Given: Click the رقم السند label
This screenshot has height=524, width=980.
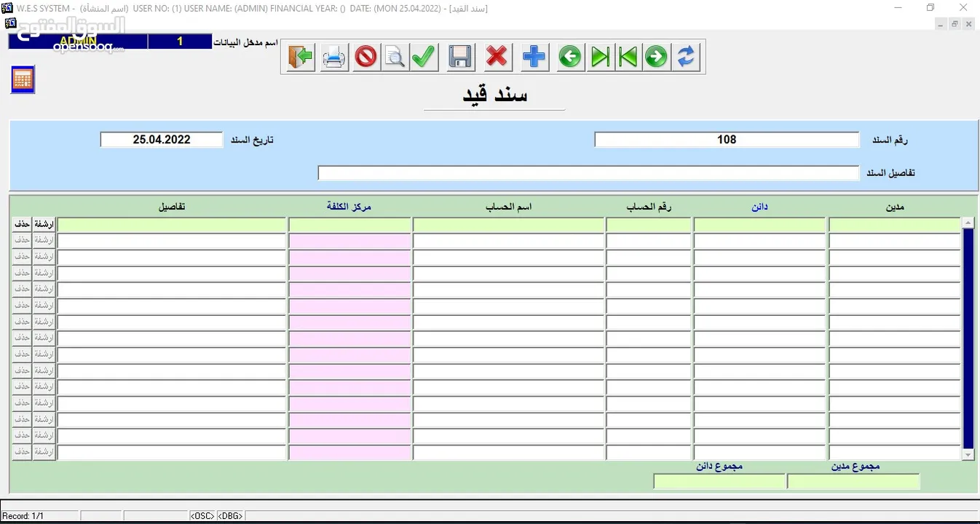Looking at the screenshot, I should (890, 140).
